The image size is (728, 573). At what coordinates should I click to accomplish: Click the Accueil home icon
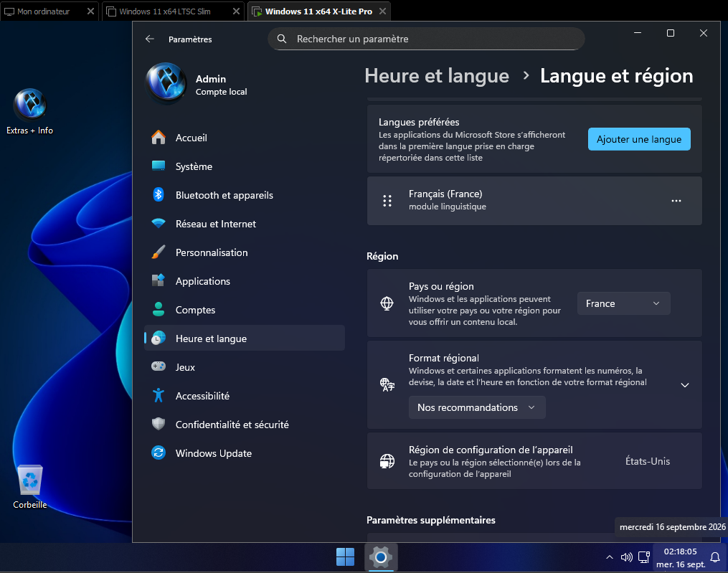click(159, 138)
